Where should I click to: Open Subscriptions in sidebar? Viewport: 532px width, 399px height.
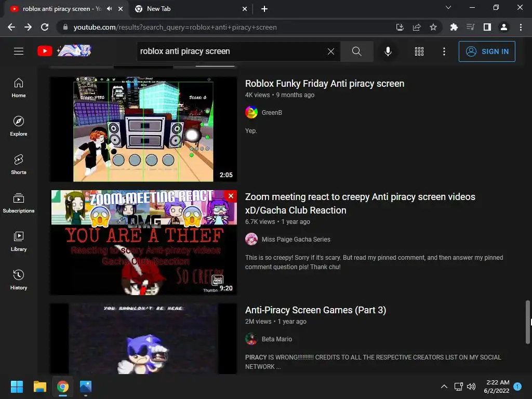pos(19,203)
